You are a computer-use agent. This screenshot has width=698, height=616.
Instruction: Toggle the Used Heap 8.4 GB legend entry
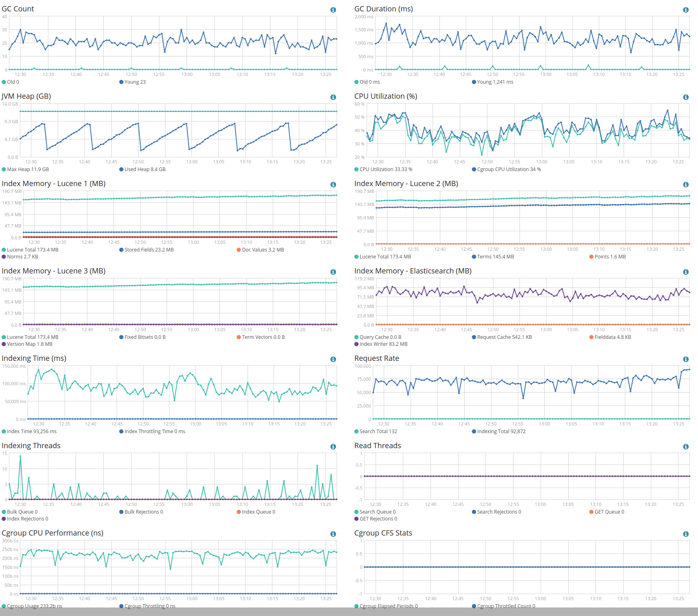142,169
